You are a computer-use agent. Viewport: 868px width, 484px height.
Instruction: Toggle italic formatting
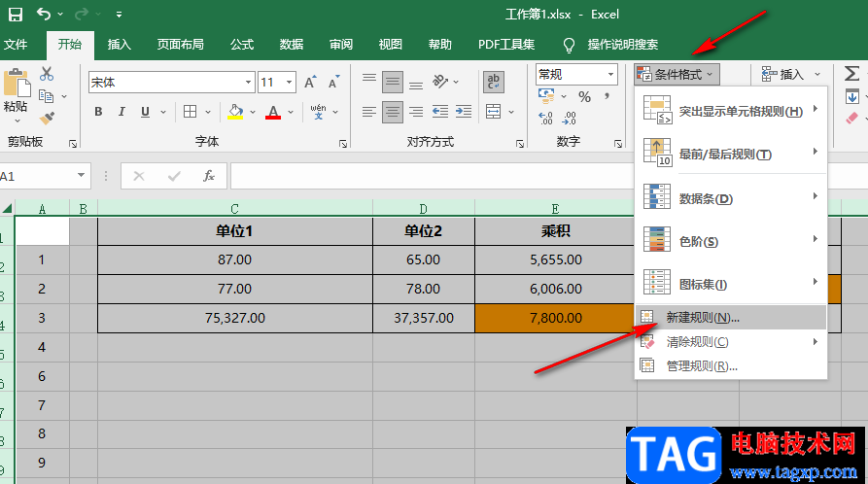[122, 112]
